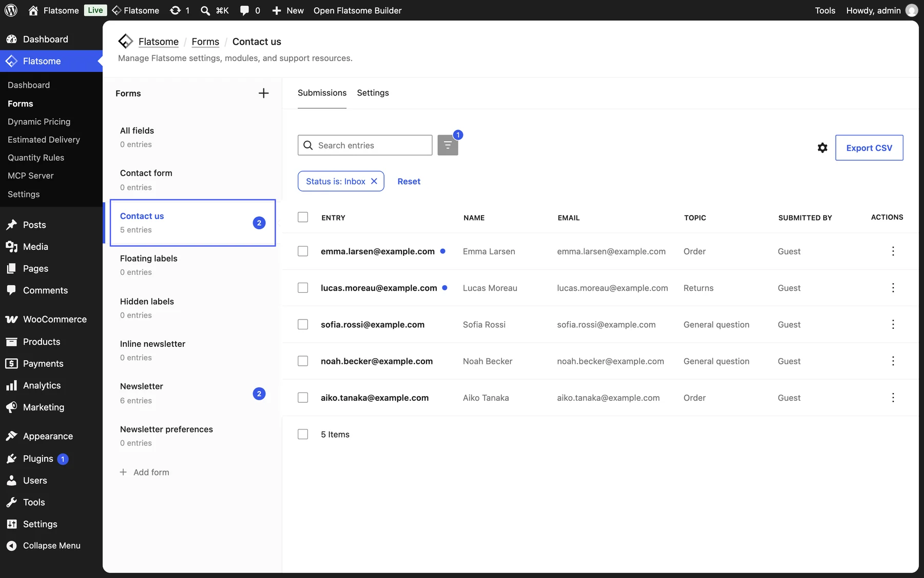Remove the Status is: Inbox filter
This screenshot has height=578, width=924.
point(374,181)
